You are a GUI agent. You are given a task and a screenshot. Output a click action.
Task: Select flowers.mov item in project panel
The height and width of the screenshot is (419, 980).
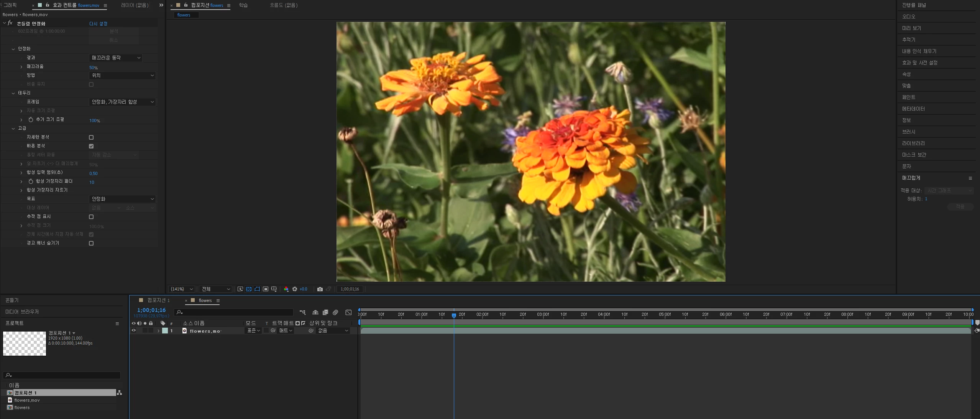pyautogui.click(x=27, y=400)
